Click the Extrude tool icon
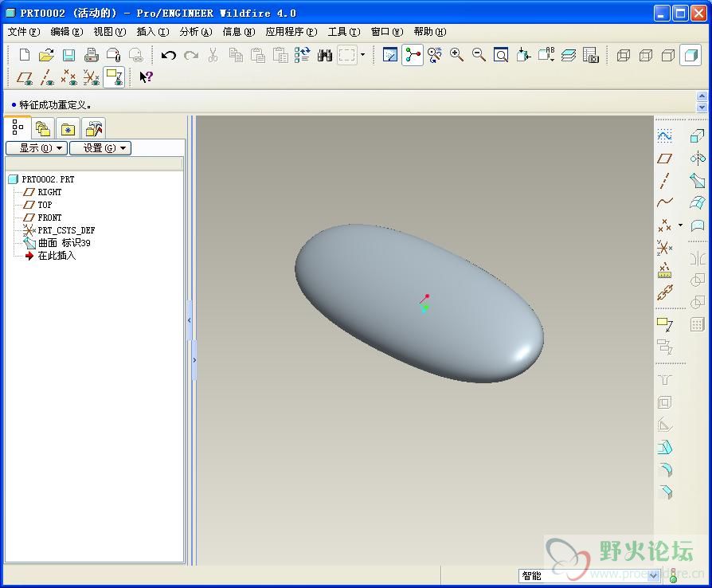The height and width of the screenshot is (588, 712). pos(697,136)
